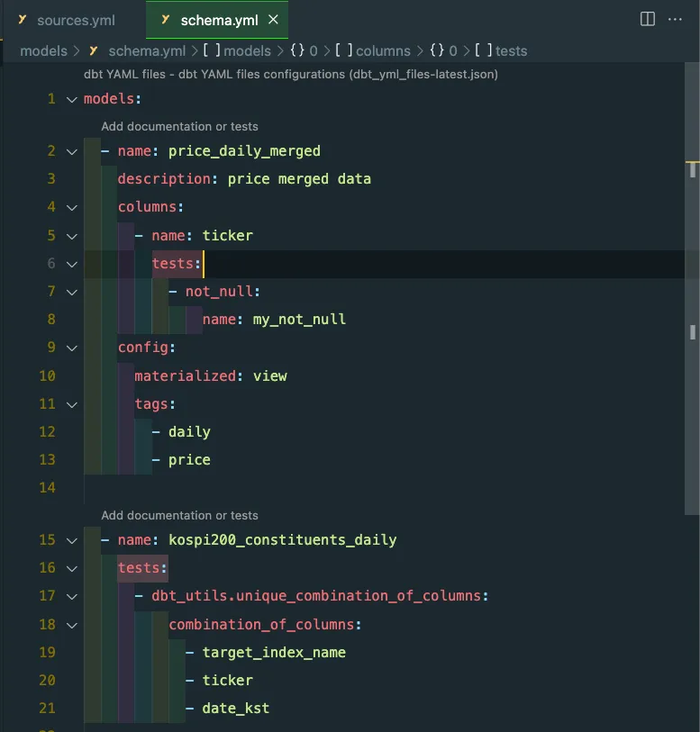Fold the not_null block on line 7
The width and height of the screenshot is (700, 732).
[x=71, y=293]
